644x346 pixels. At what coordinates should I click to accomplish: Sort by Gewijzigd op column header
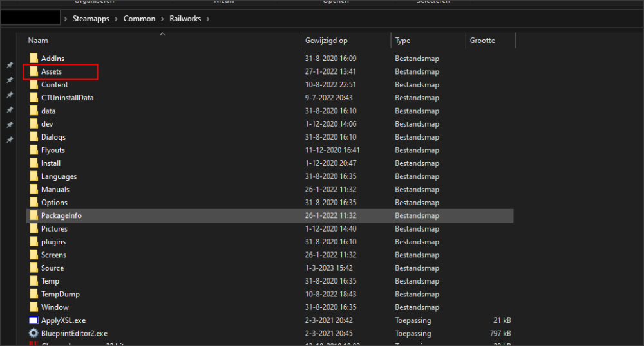326,41
